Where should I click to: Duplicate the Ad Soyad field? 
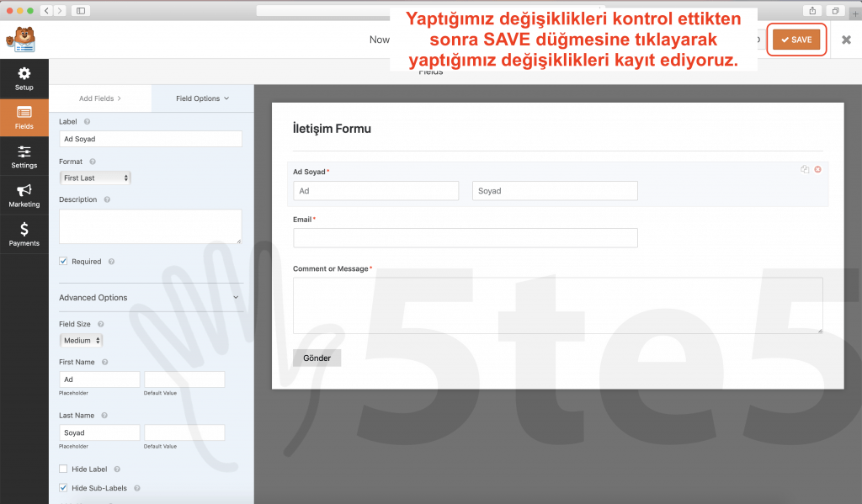click(x=805, y=170)
